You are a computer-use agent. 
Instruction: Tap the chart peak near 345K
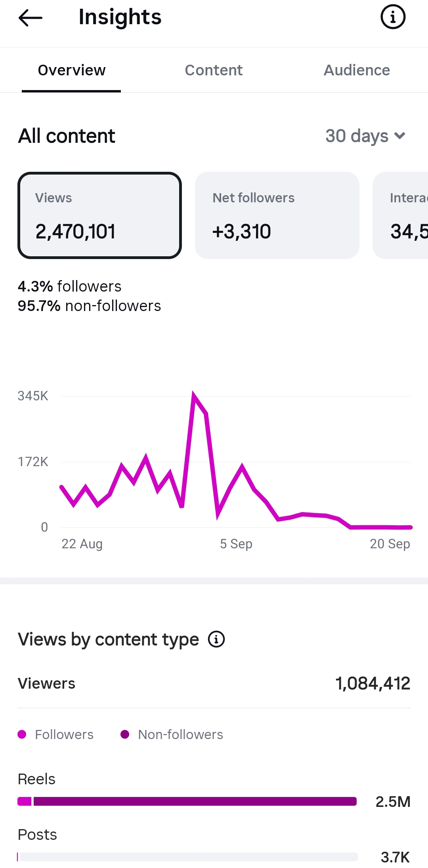coord(193,394)
